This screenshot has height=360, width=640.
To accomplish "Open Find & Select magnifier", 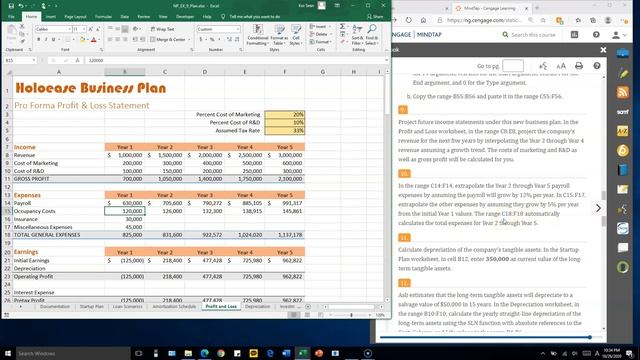I will (x=372, y=34).
